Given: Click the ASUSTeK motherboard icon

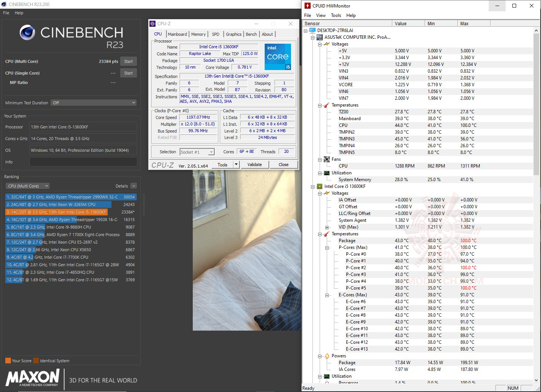Looking at the screenshot, I should (320, 37).
